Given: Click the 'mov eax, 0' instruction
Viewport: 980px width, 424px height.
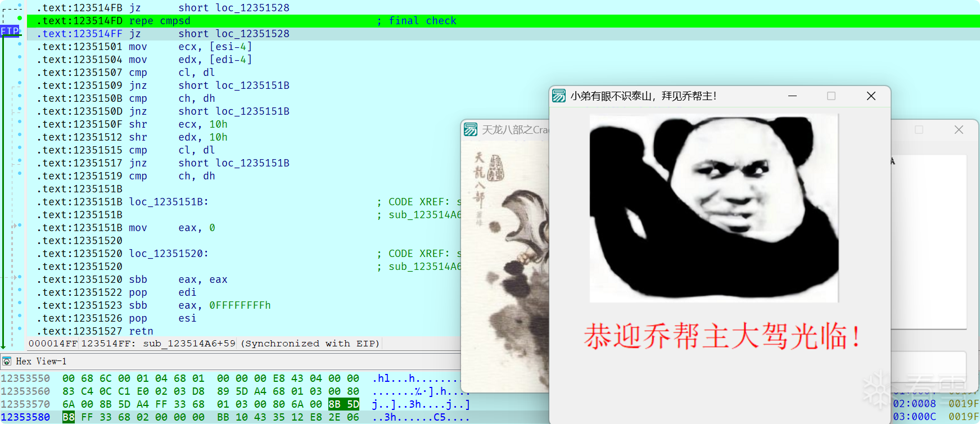Looking at the screenshot, I should pyautogui.click(x=172, y=228).
